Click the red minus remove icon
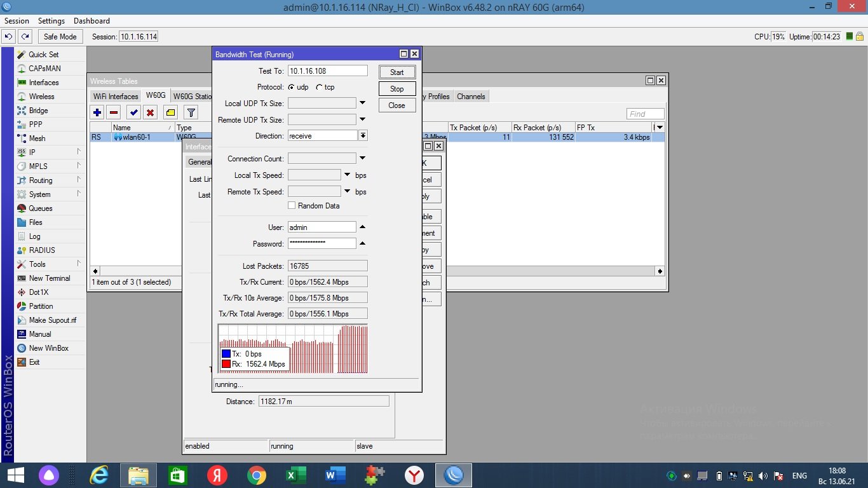Viewport: 868px width, 488px height. [114, 112]
